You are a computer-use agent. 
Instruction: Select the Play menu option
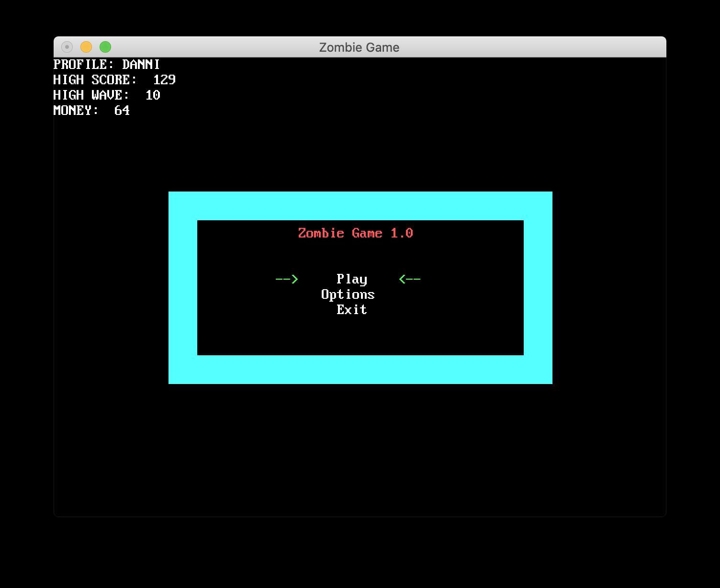352,279
